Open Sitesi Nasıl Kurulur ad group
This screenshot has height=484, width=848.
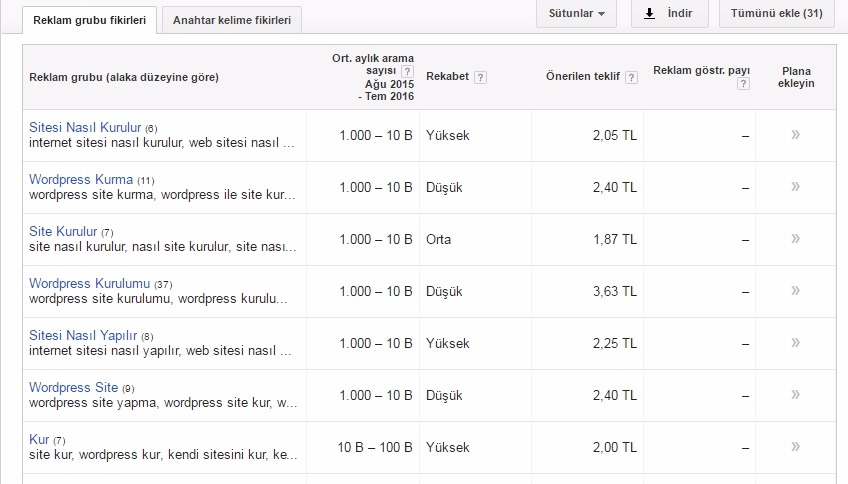[85, 128]
